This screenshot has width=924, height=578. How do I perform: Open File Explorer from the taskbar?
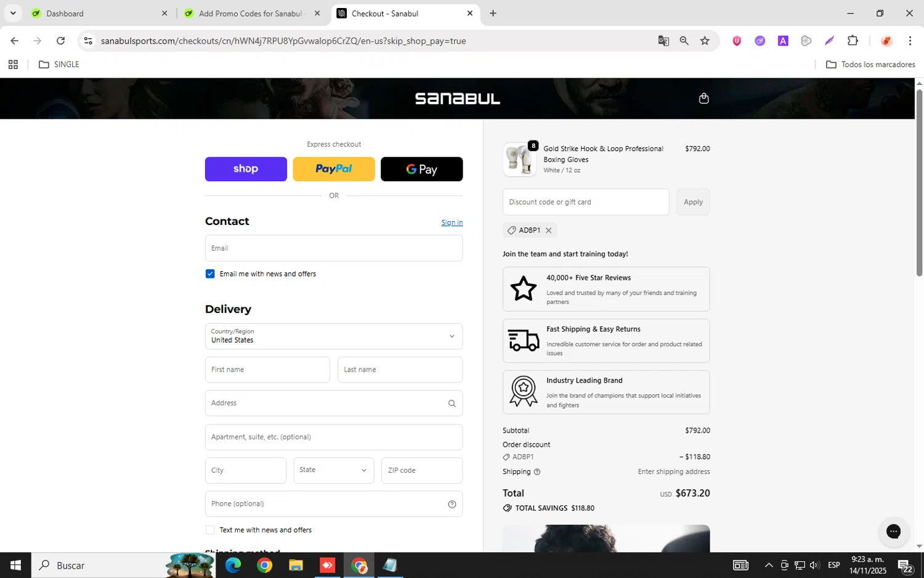click(x=296, y=565)
